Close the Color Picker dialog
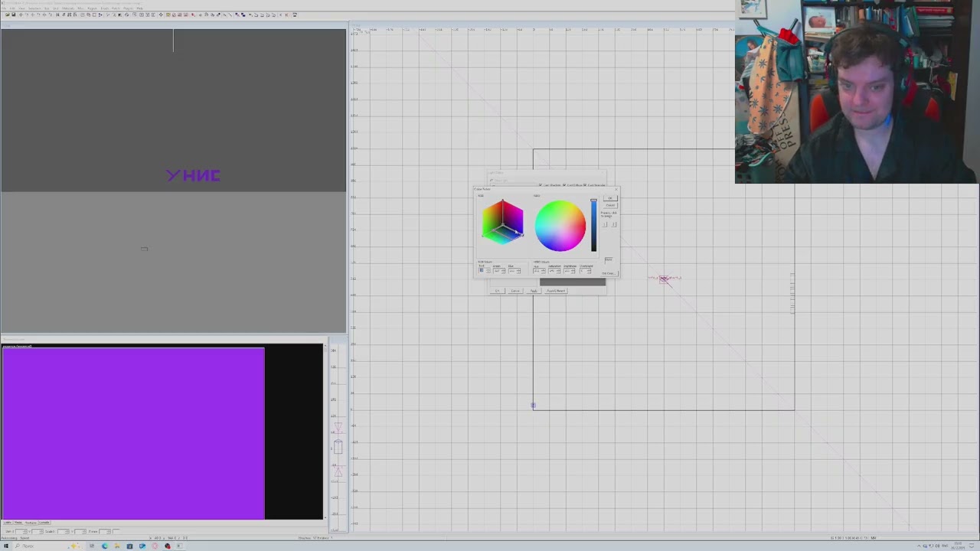Screen dimensions: 980x551 coord(616,189)
